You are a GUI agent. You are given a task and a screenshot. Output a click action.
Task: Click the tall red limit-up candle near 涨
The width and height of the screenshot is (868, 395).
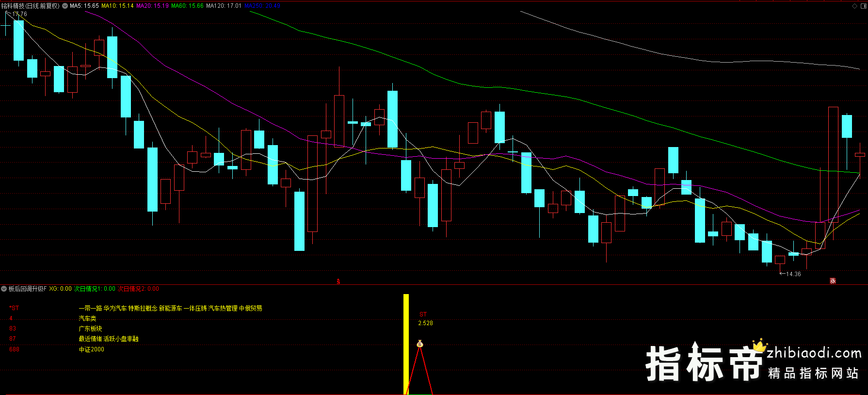click(x=833, y=165)
